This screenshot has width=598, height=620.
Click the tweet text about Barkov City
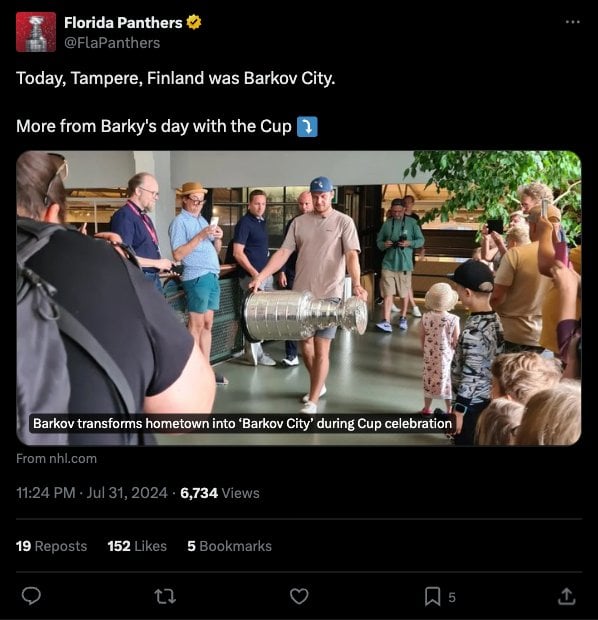[x=176, y=78]
